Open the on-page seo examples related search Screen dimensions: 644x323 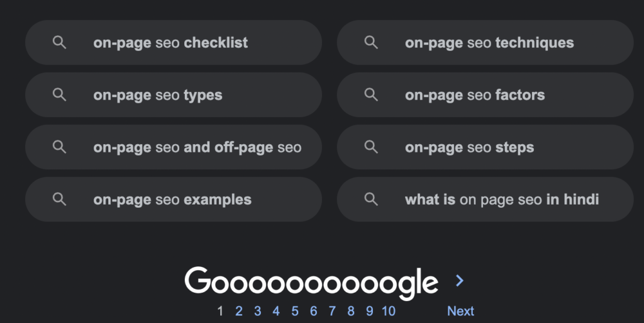click(174, 200)
